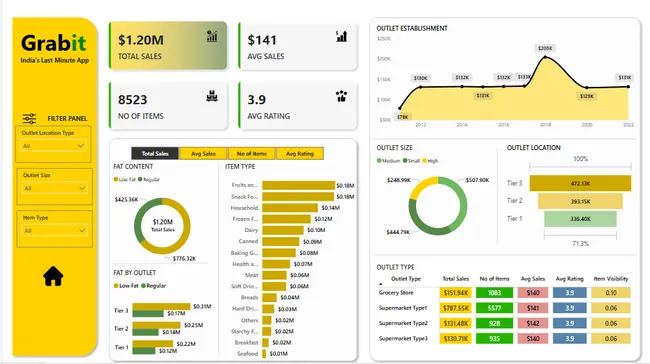Click the chart icon on the Avg Sales card
This screenshot has width=650, height=364.
pos(342,36)
